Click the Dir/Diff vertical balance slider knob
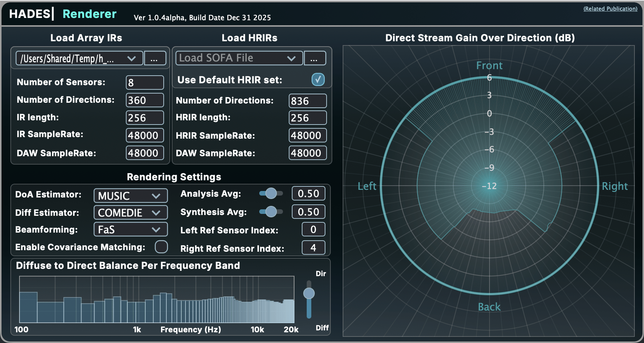644x343 pixels. tap(309, 293)
